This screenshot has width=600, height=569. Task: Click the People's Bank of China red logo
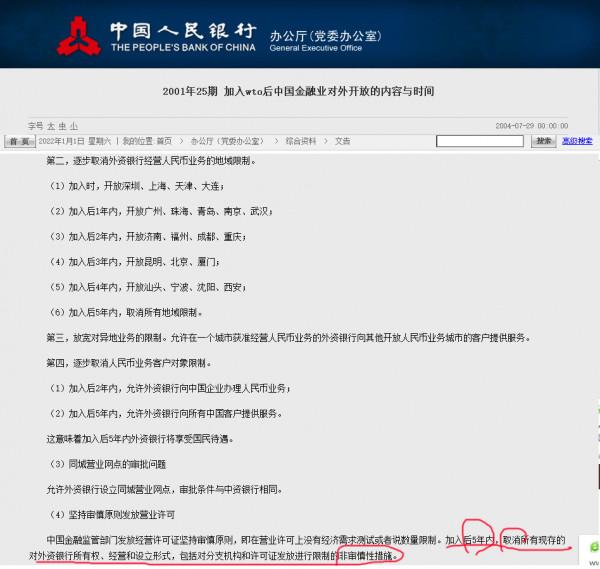pos(79,36)
